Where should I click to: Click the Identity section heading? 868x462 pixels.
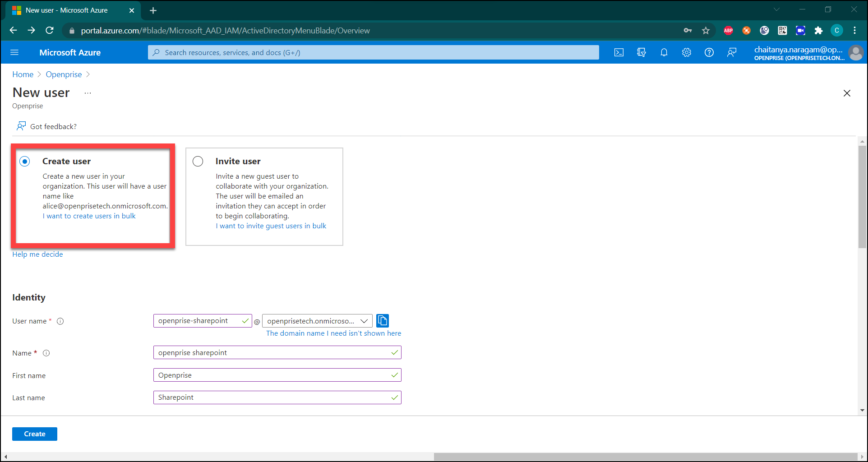pyautogui.click(x=29, y=297)
